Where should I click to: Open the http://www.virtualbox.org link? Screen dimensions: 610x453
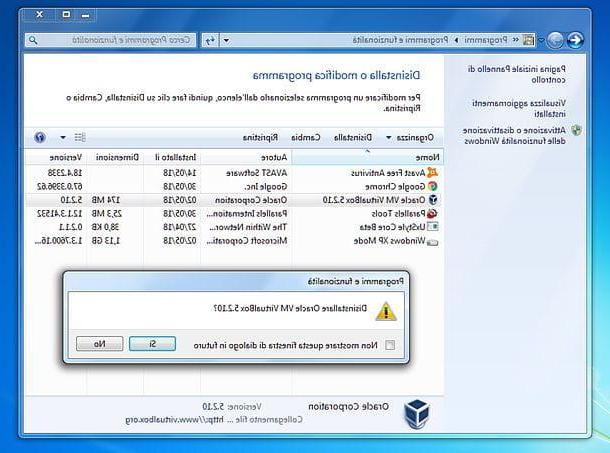coord(175,420)
